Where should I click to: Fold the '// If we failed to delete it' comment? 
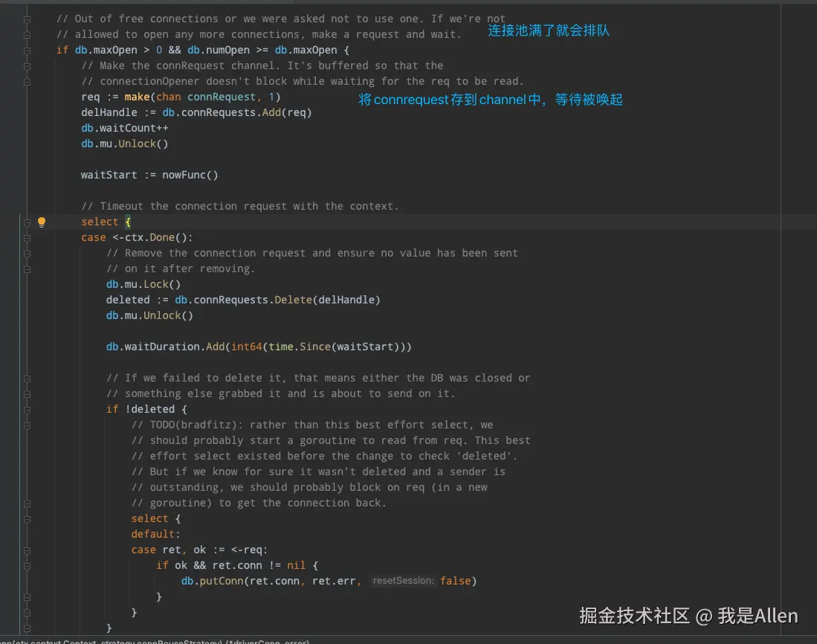[27, 379]
